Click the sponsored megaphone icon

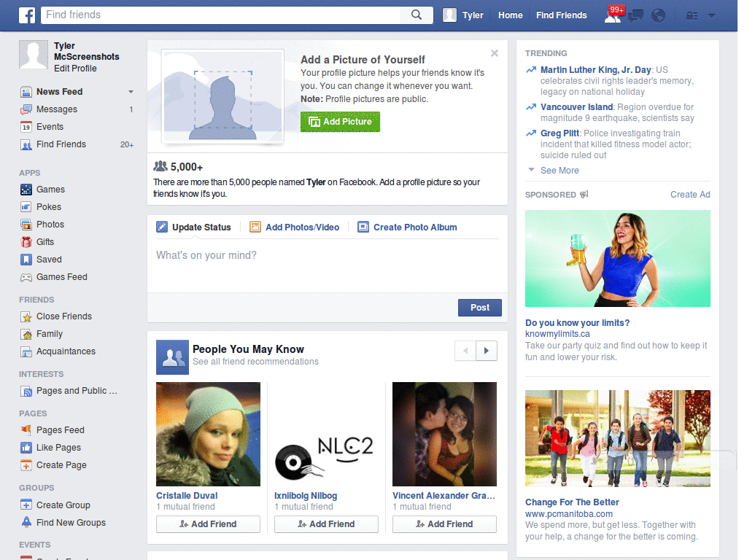(x=584, y=194)
